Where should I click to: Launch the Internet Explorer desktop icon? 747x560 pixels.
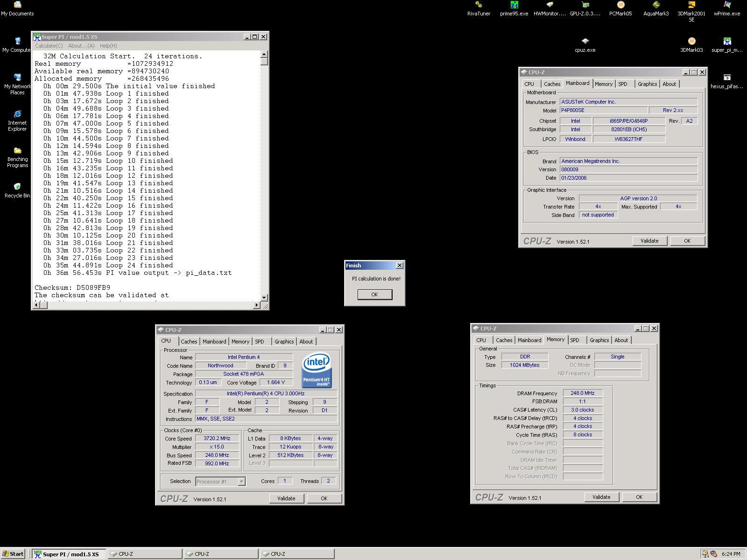click(x=17, y=120)
